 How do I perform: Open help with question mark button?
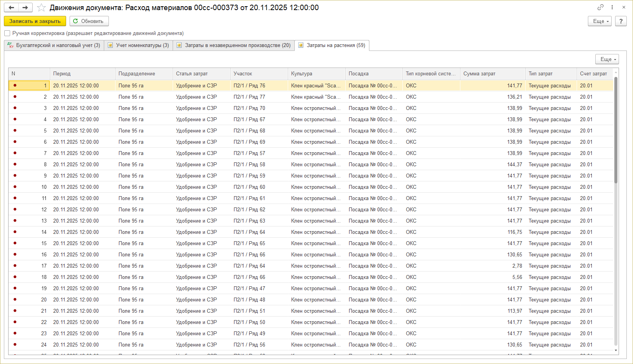(x=621, y=21)
